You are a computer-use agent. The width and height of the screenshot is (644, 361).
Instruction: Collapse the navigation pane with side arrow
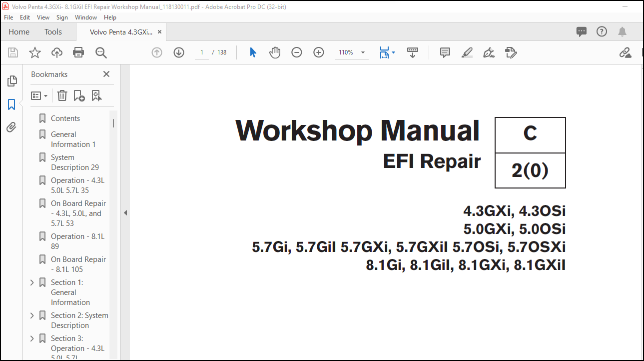[125, 212]
